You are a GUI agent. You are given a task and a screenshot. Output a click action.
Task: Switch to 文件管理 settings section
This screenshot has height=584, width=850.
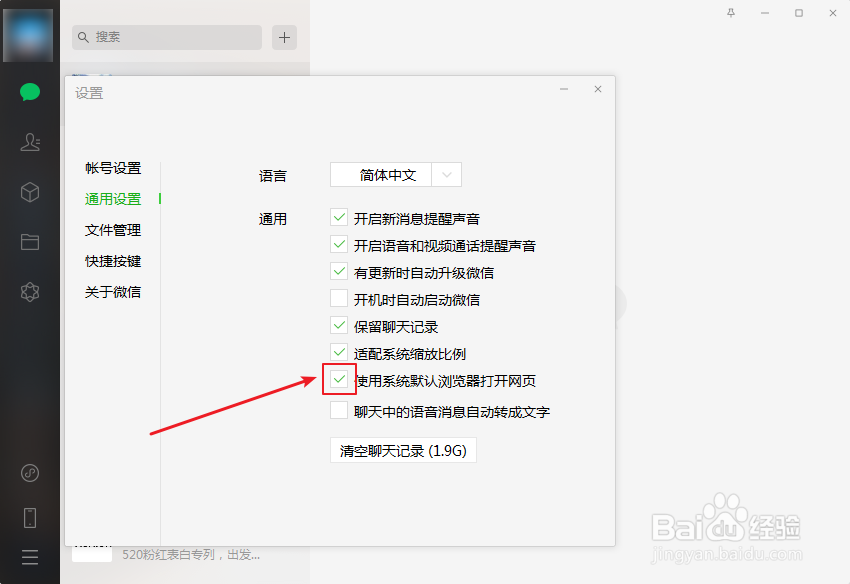click(x=112, y=230)
